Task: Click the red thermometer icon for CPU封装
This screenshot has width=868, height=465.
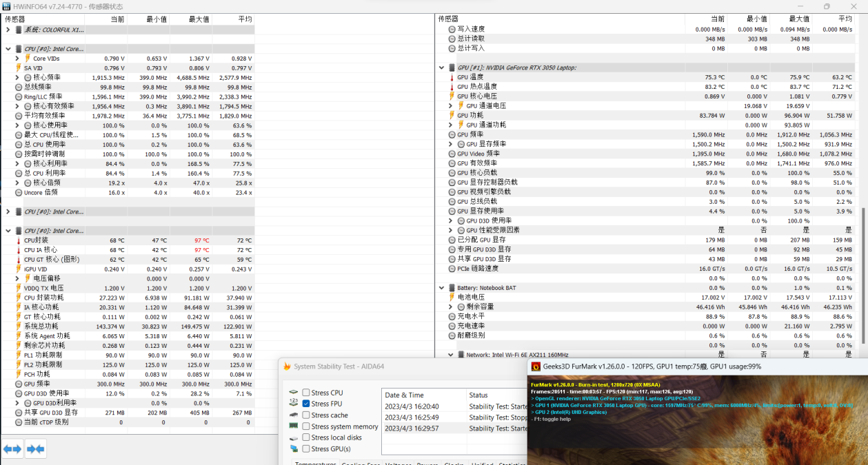Action: tap(19, 240)
